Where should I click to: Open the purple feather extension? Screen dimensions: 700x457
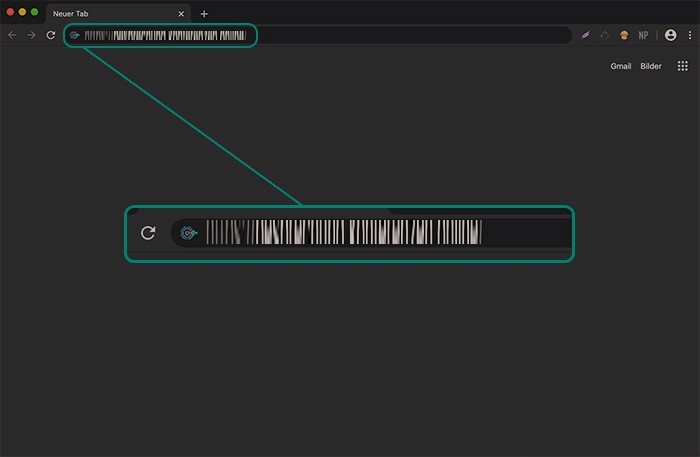[x=585, y=35]
